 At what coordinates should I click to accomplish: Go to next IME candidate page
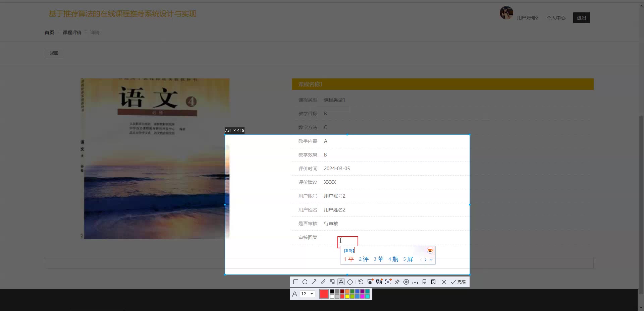[x=426, y=260]
